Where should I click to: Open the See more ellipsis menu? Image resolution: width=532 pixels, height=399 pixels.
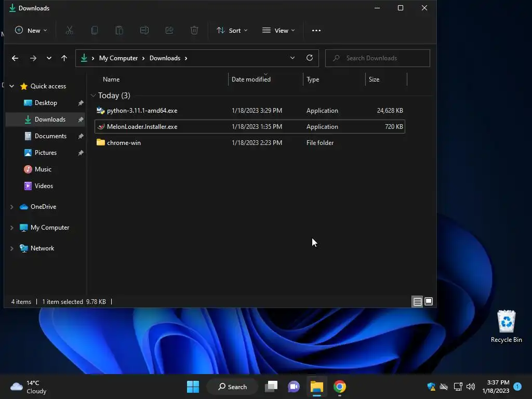[316, 31]
